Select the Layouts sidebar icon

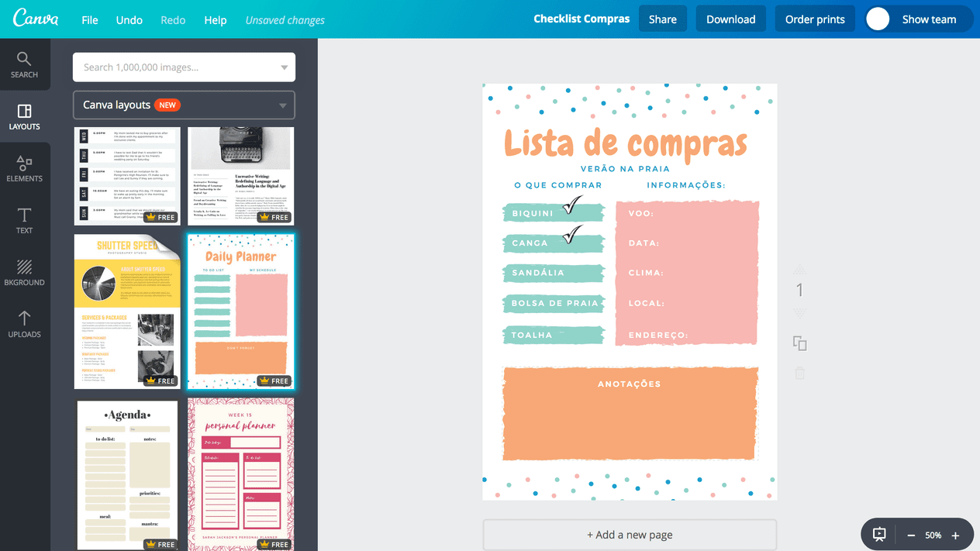coord(24,116)
